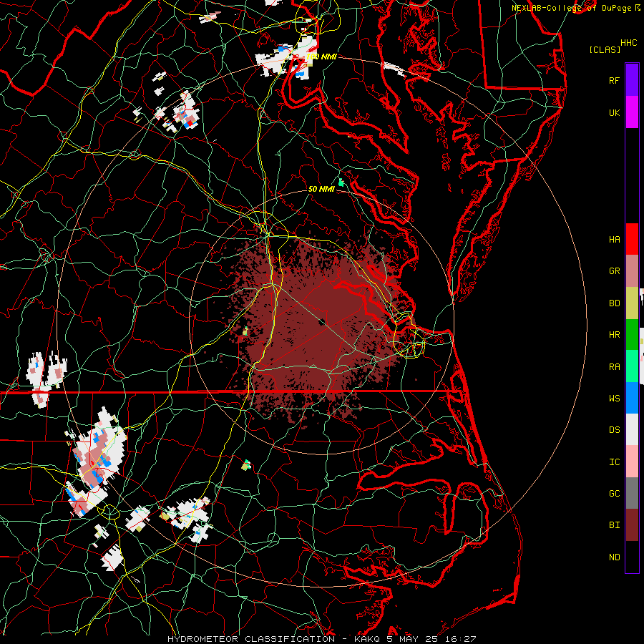Click the HR legend label
The height and width of the screenshot is (644, 644).
614,335
